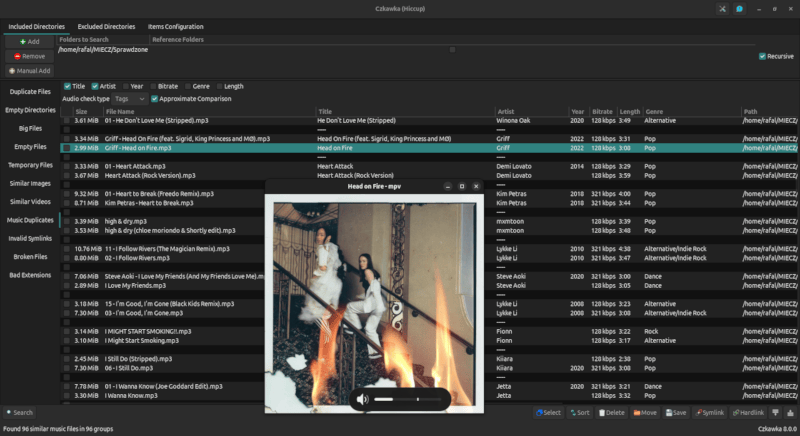The width and height of the screenshot is (800, 436).
Task: Click the Manual Add button
Action: pos(30,71)
